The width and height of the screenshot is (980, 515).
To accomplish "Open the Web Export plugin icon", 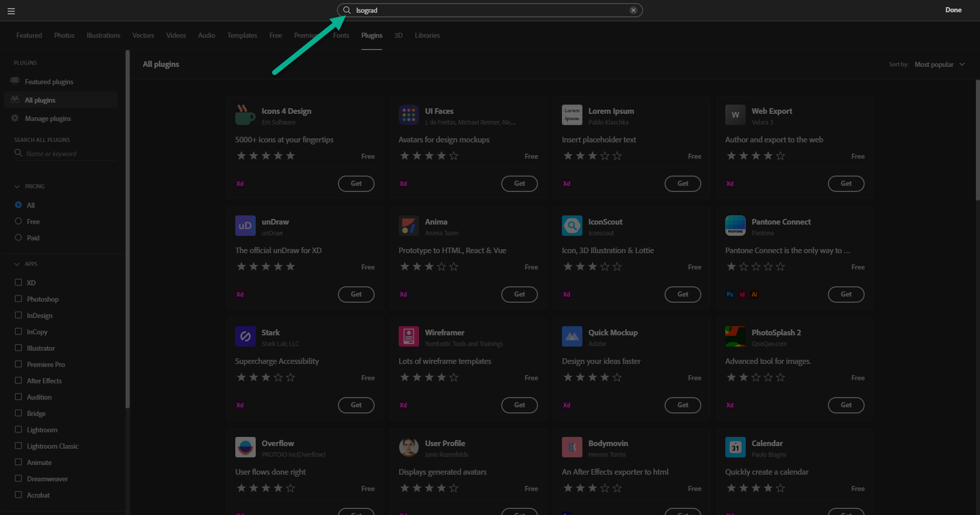I will (x=736, y=115).
